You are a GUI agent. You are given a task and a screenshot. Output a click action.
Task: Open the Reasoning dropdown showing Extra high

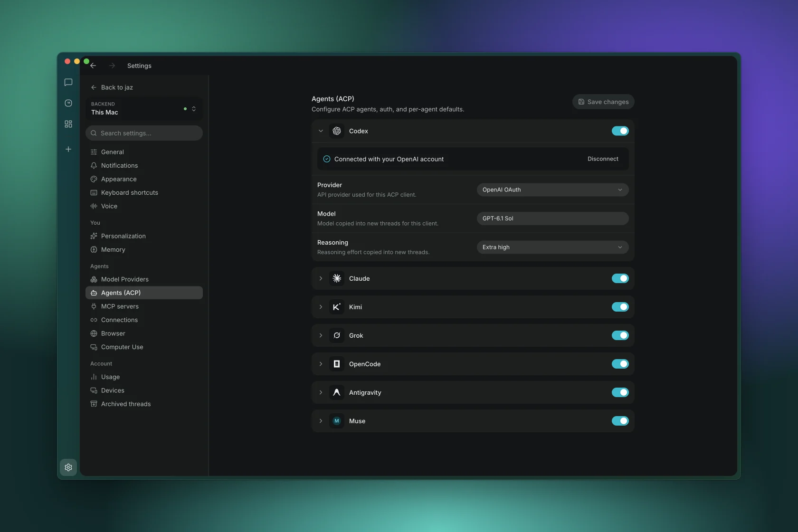click(552, 247)
